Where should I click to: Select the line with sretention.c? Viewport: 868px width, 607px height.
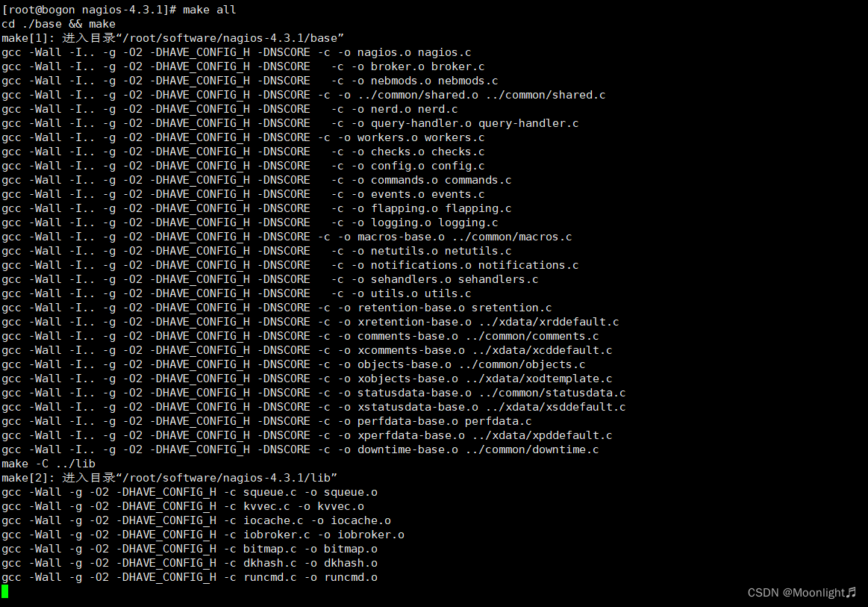(x=277, y=308)
